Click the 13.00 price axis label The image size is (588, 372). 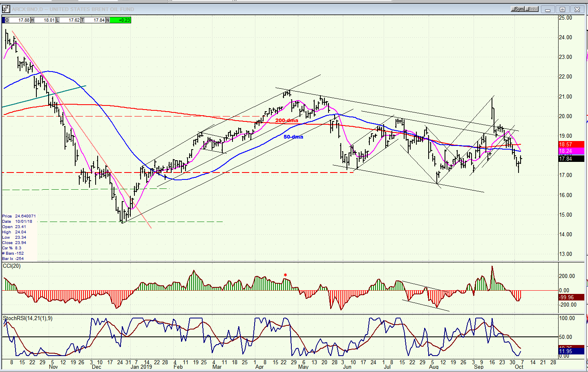566,254
